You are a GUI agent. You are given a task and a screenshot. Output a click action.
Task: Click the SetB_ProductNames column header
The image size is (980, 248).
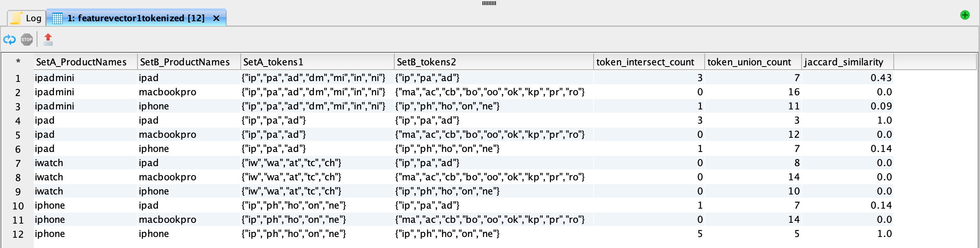pos(185,62)
